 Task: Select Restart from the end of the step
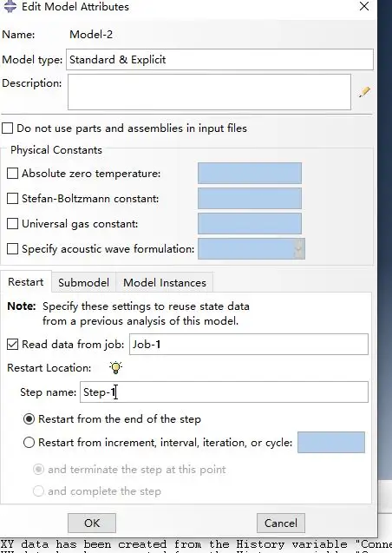coord(29,419)
